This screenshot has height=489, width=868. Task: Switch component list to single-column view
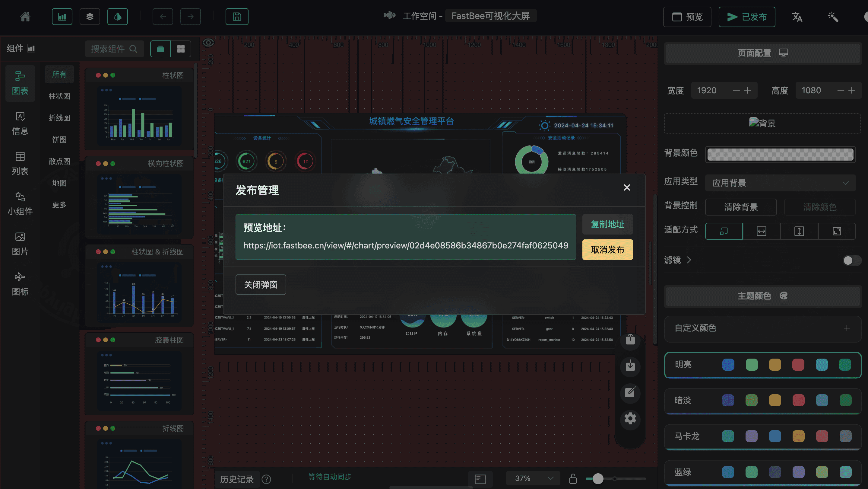(160, 49)
